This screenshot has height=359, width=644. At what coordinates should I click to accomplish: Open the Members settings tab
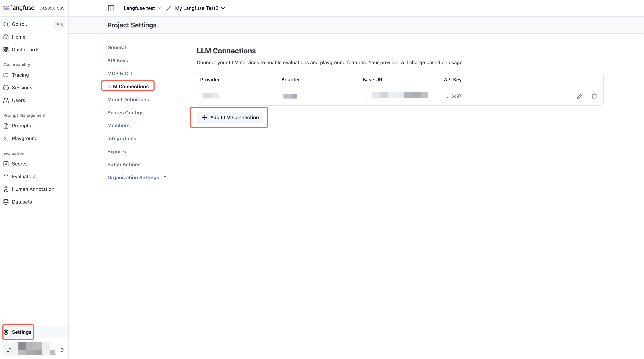[118, 125]
